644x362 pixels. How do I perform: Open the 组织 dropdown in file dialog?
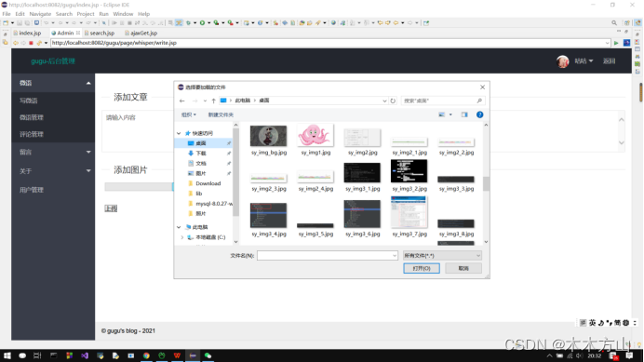[189, 114]
